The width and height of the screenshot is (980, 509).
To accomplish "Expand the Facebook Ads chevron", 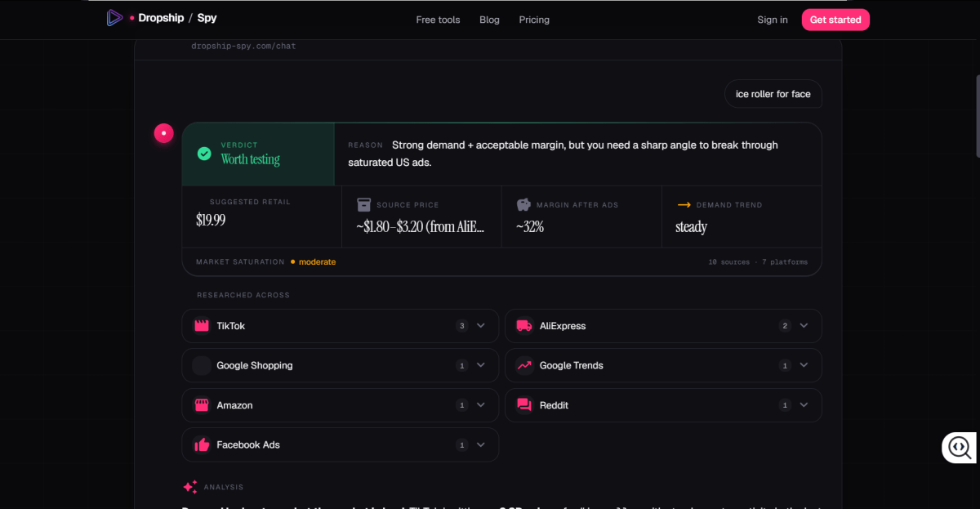I will coord(481,444).
